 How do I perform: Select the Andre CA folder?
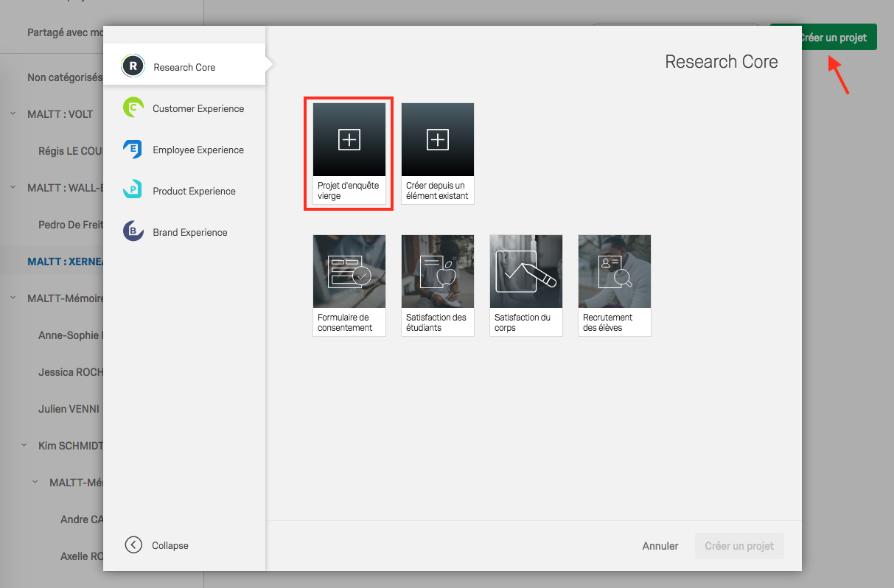point(82,519)
